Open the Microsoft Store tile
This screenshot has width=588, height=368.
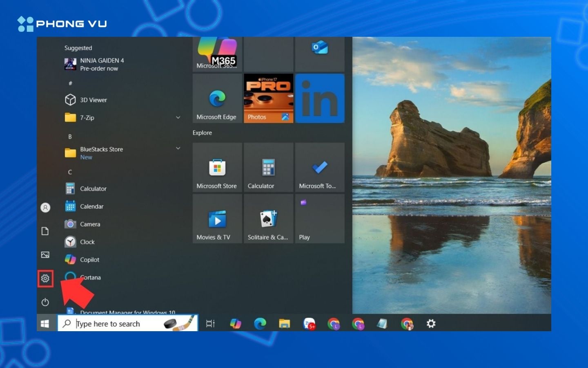click(x=217, y=168)
